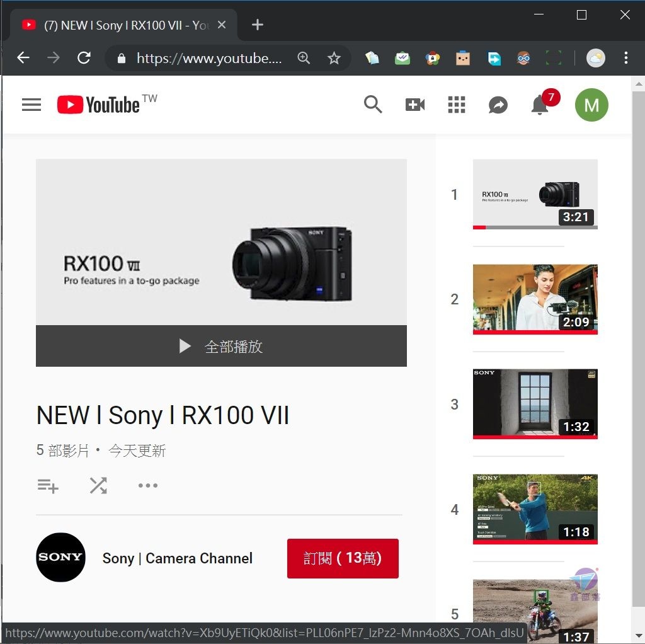645x644 pixels.
Task: Click the RX100 VII playlist cover image
Action: tap(221, 242)
